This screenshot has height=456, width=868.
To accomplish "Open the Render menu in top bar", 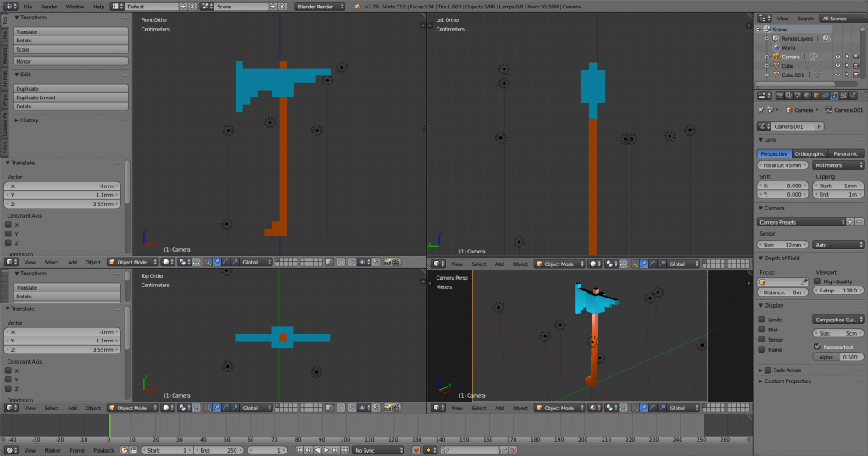I will [48, 6].
